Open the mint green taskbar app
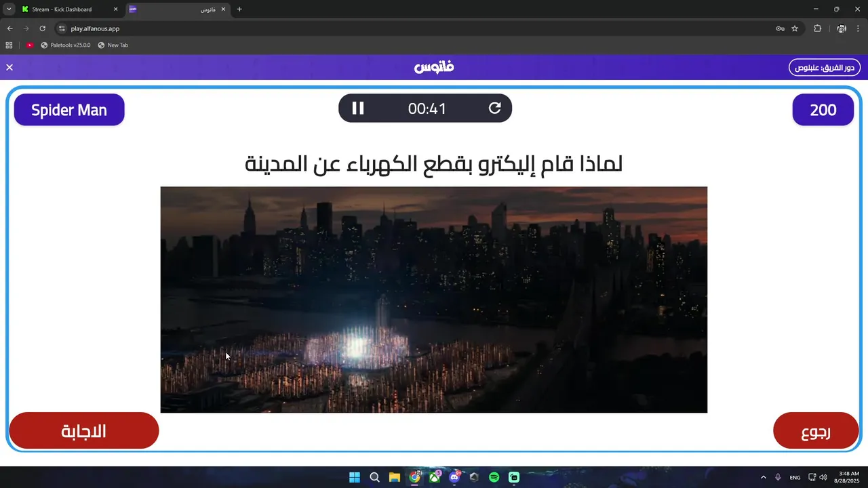 514,477
